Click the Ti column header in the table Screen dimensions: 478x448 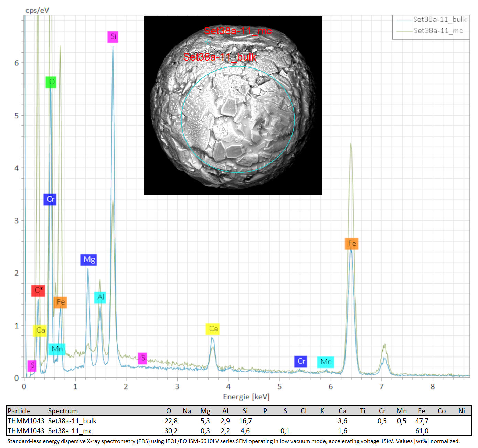[x=363, y=411]
